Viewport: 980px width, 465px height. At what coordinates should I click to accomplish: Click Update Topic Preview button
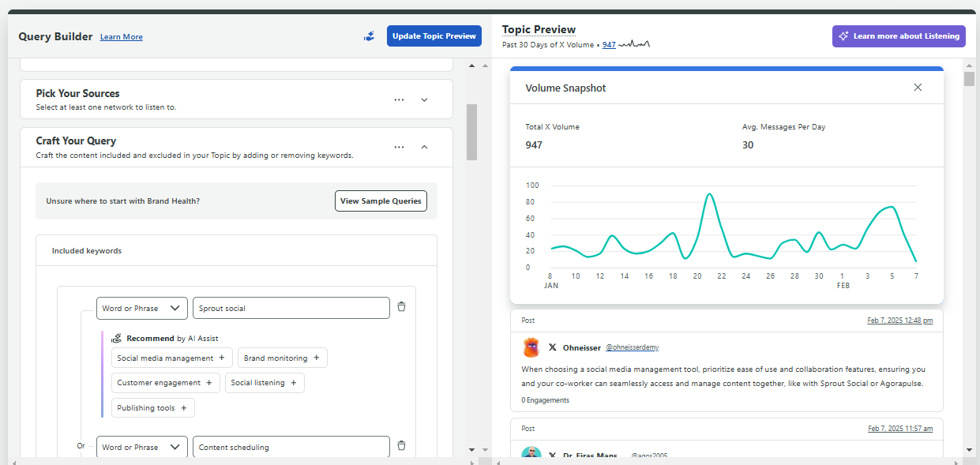pyautogui.click(x=434, y=36)
